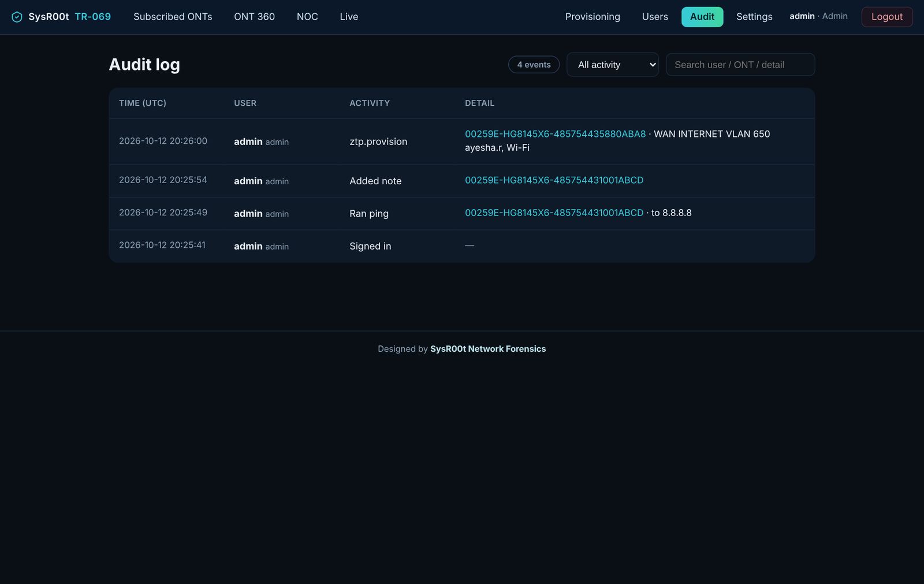Click the admin user in the Signed in row
Screen dimensions: 924x584
[261, 246]
